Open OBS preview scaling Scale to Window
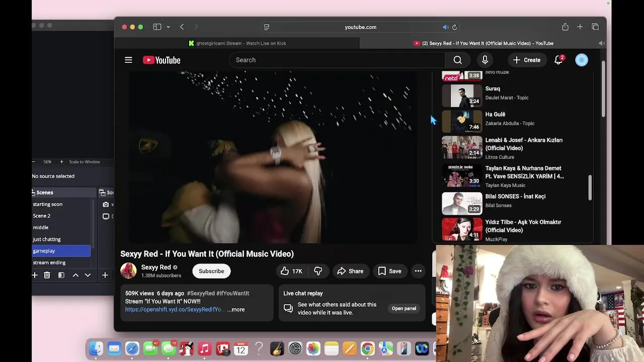This screenshot has width=644, height=362. click(85, 162)
